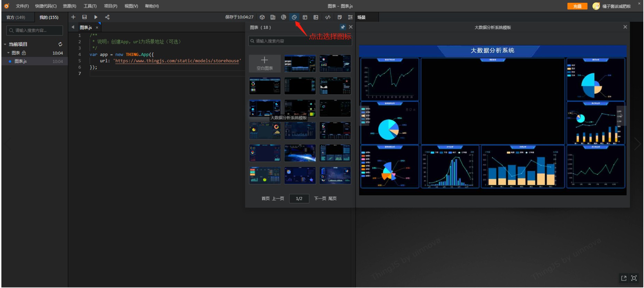
Task: Open the 快捷代码(C) menu
Action: point(46,6)
